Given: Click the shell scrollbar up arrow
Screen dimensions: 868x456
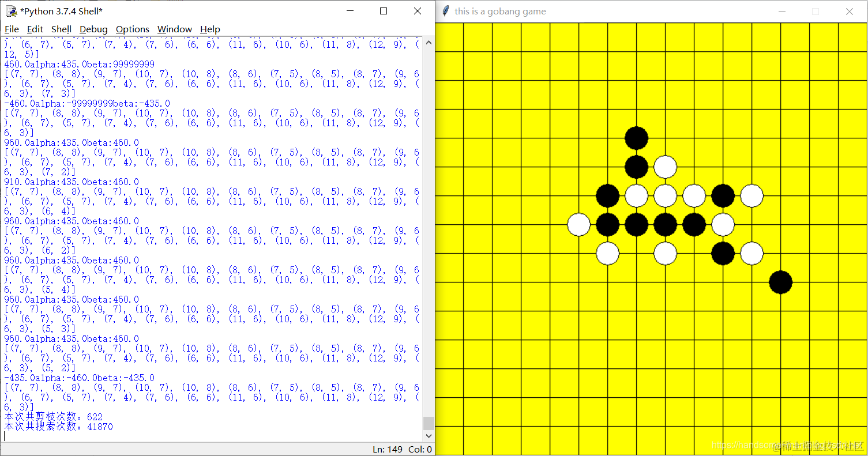Looking at the screenshot, I should tap(429, 42).
